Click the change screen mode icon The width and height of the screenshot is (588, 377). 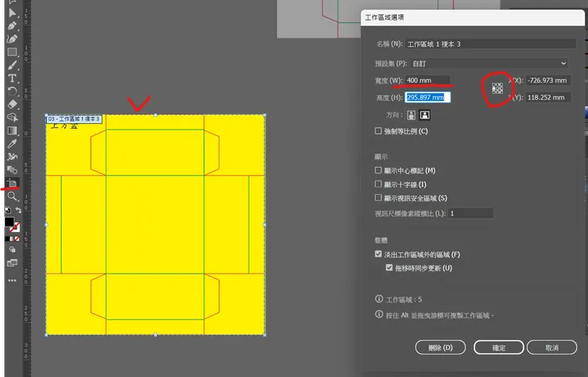(12, 262)
